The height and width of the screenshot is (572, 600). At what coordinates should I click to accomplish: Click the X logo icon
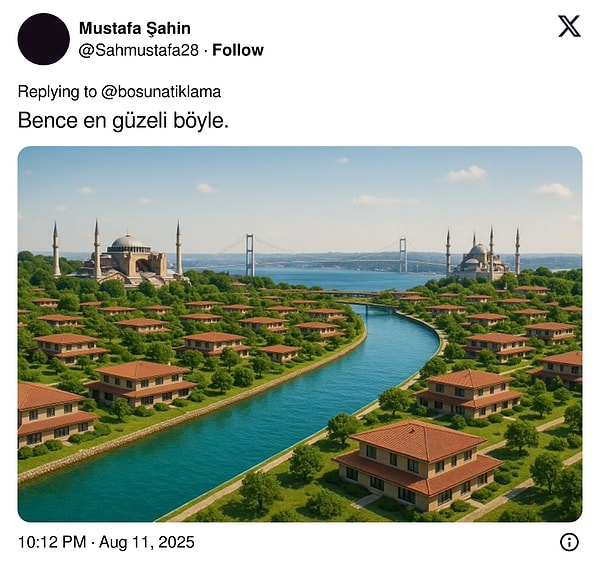tap(569, 27)
